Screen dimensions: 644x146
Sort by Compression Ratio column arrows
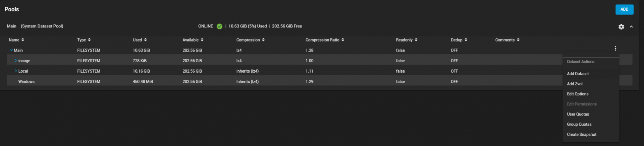click(343, 40)
